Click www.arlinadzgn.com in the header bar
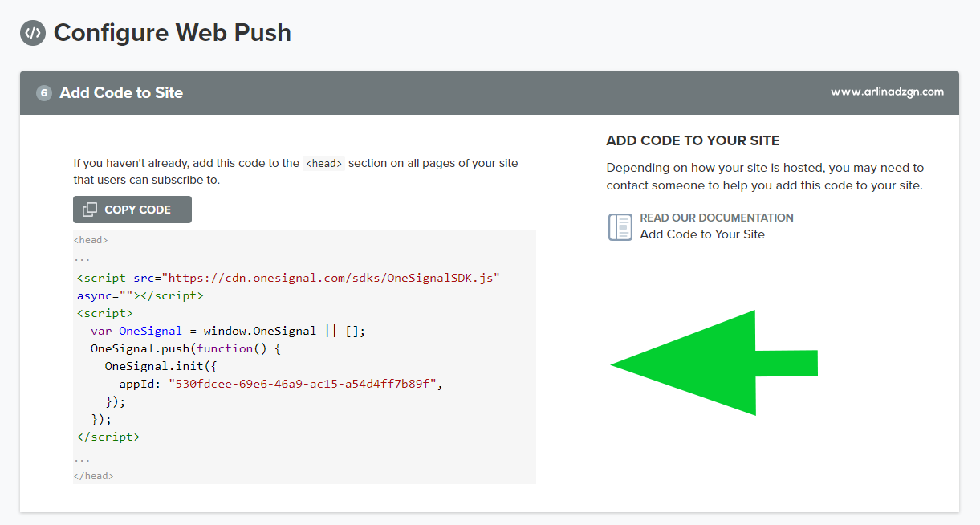This screenshot has width=980, height=525. pyautogui.click(x=887, y=92)
